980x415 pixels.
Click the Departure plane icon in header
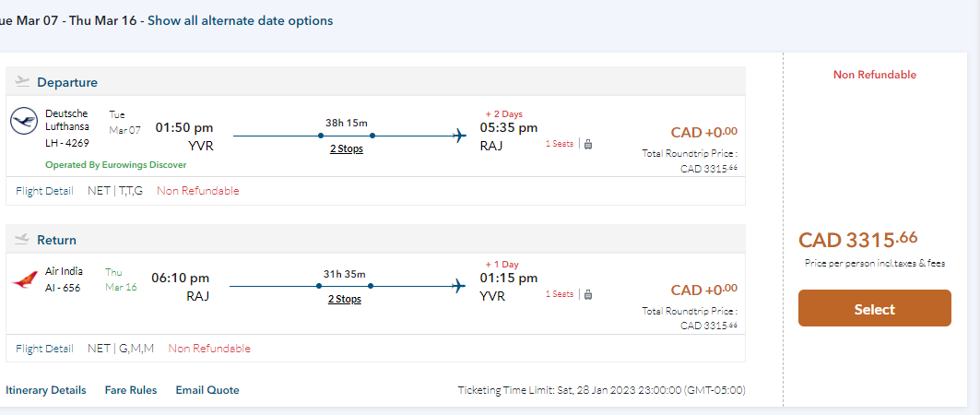23,82
